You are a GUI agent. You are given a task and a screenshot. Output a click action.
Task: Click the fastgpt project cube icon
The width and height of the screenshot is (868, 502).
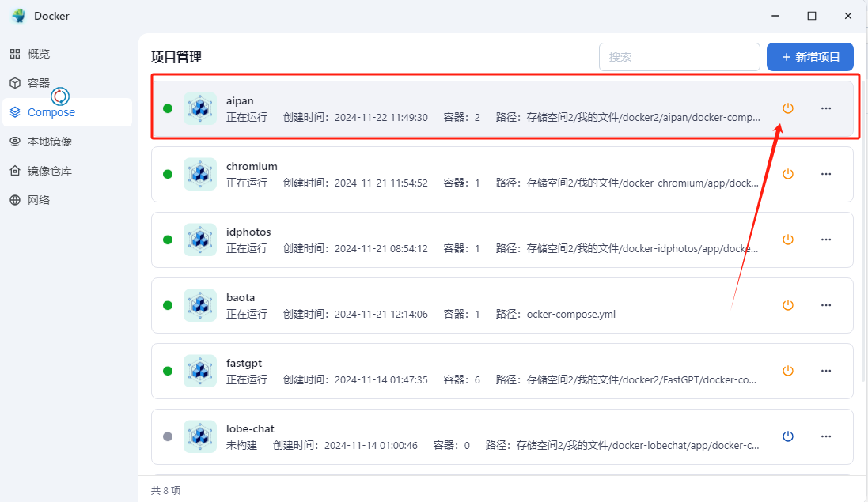tap(200, 371)
